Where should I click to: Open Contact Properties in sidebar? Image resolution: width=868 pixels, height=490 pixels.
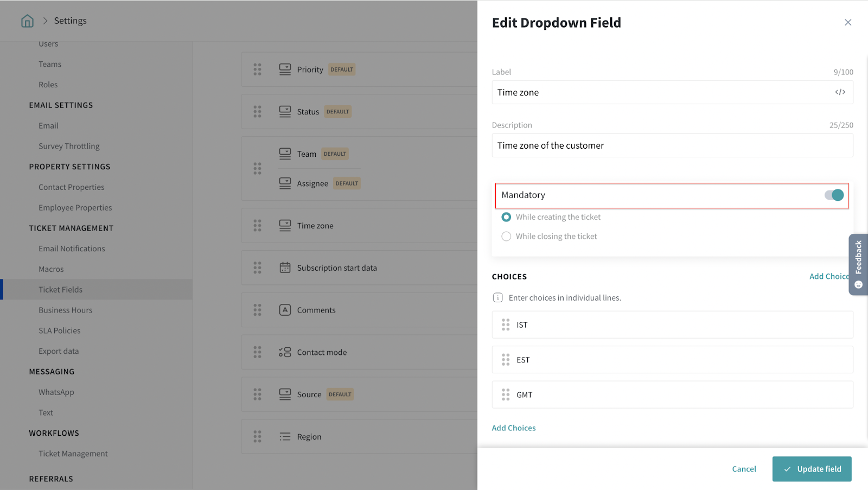(71, 187)
